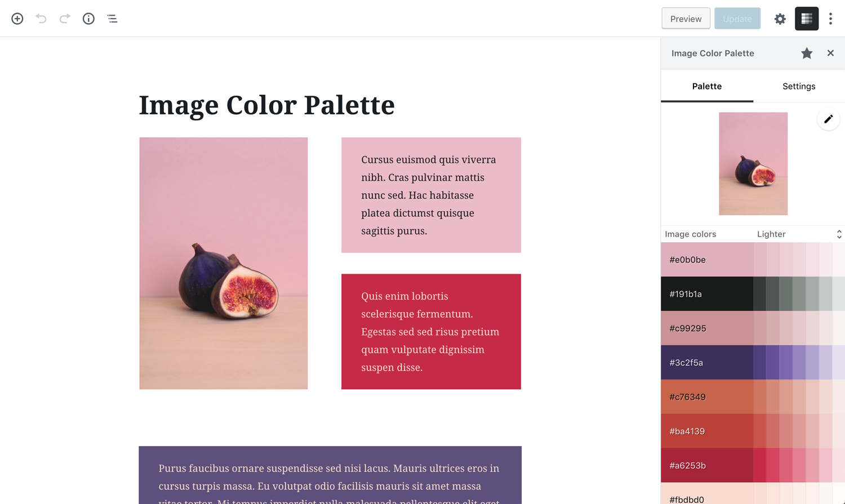
Task: Open the Lighter palette variant dropdown
Action: tap(800, 234)
